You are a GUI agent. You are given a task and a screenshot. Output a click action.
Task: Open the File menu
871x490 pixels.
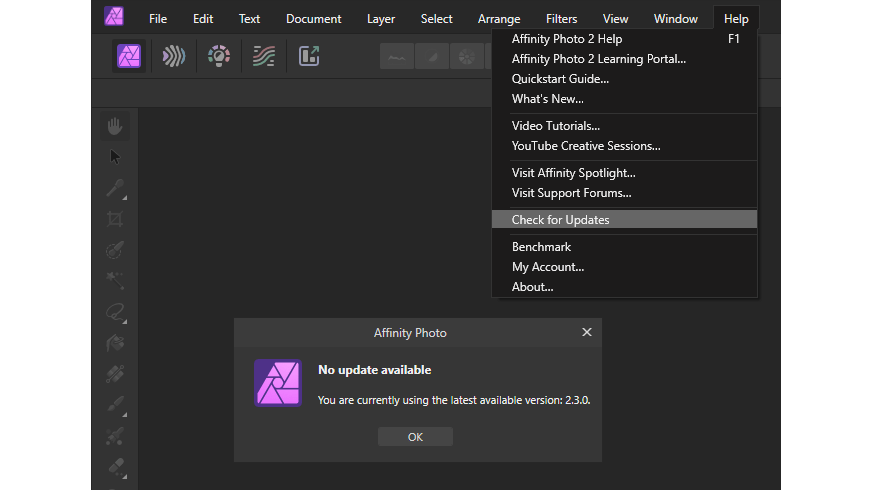coord(158,19)
